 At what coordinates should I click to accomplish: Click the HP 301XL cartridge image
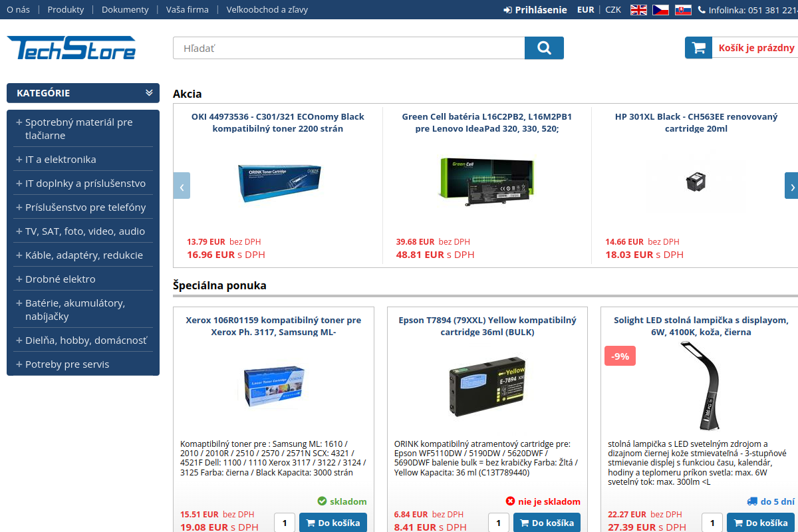[x=696, y=182]
